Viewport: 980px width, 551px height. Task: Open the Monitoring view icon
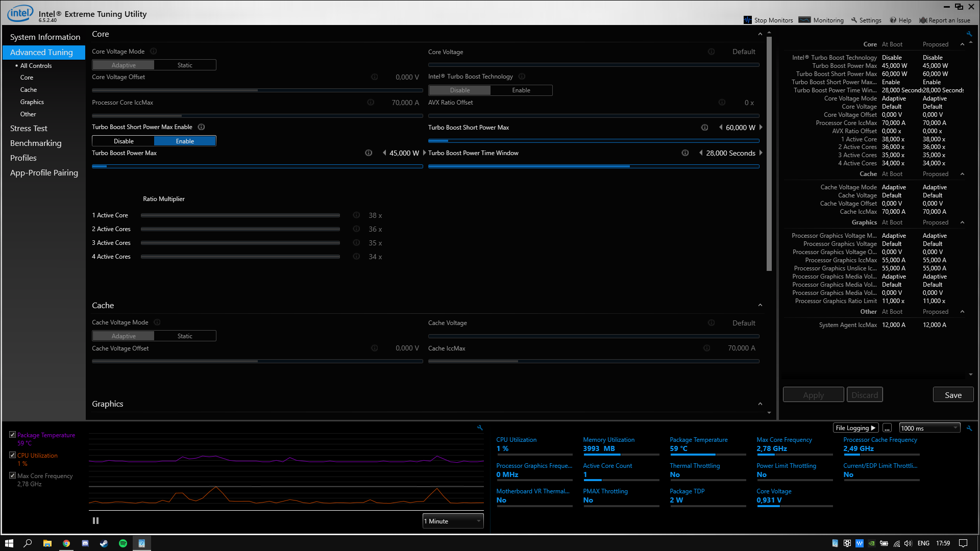point(804,20)
